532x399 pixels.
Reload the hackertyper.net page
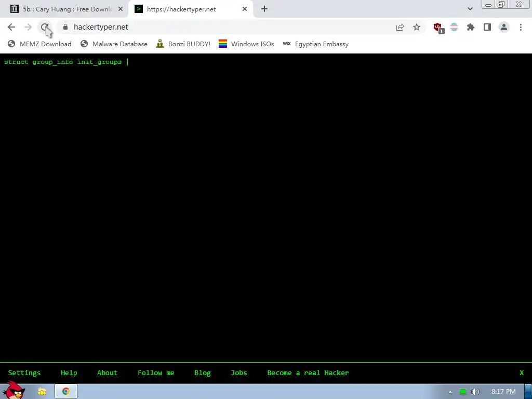45,27
